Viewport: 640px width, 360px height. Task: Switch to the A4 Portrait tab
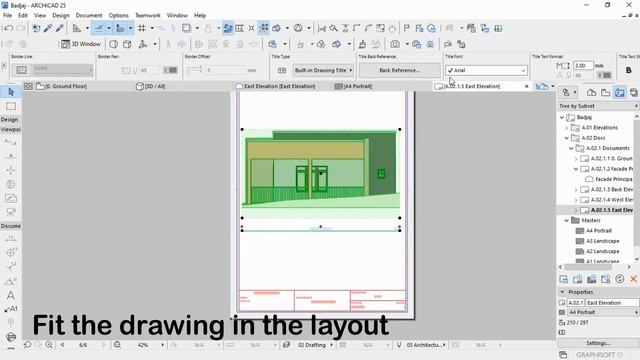[x=353, y=86]
